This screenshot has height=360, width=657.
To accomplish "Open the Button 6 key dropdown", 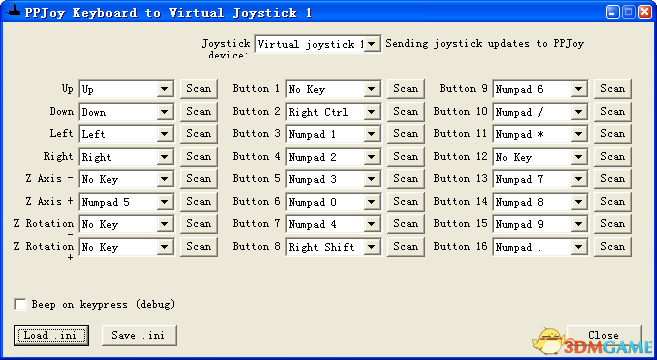I will pyautogui.click(x=333, y=202).
